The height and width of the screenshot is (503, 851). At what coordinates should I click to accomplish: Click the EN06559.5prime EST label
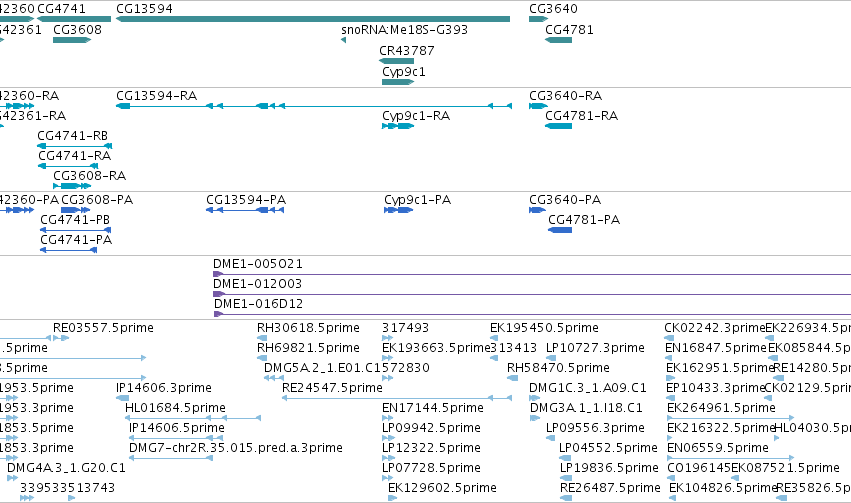click(x=718, y=448)
